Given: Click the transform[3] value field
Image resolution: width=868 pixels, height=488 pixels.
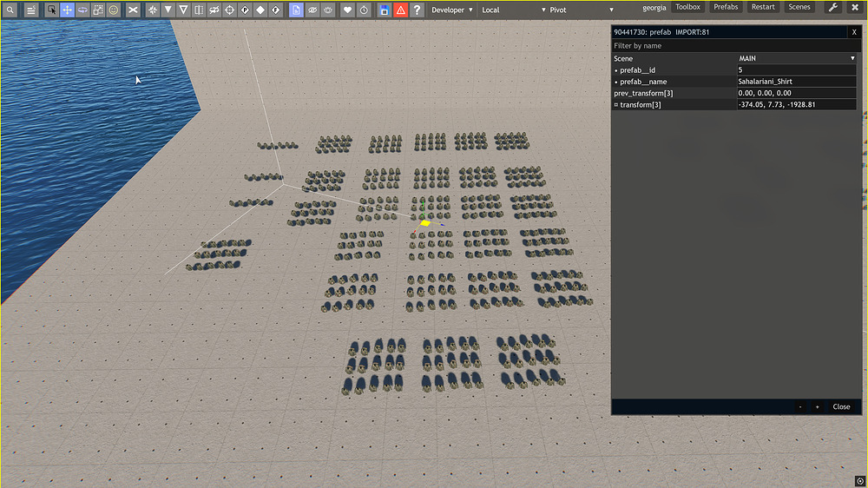Looking at the screenshot, I should [x=797, y=105].
